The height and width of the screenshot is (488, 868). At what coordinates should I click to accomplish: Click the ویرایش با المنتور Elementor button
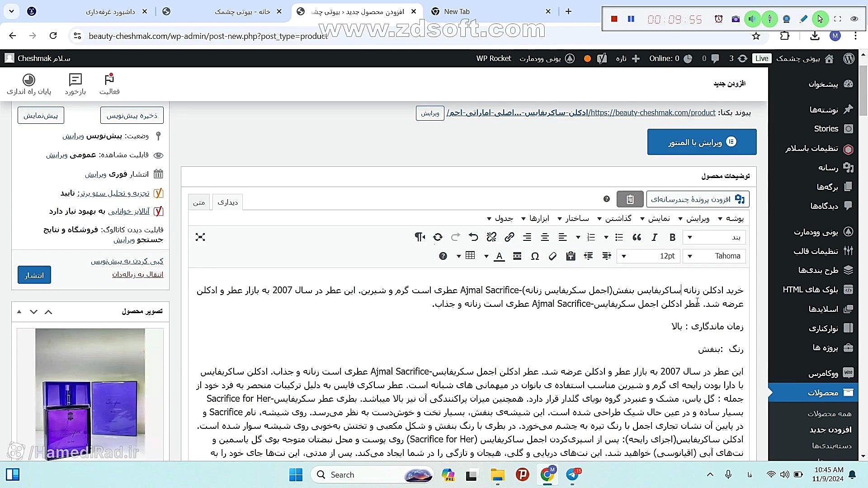pos(702,142)
